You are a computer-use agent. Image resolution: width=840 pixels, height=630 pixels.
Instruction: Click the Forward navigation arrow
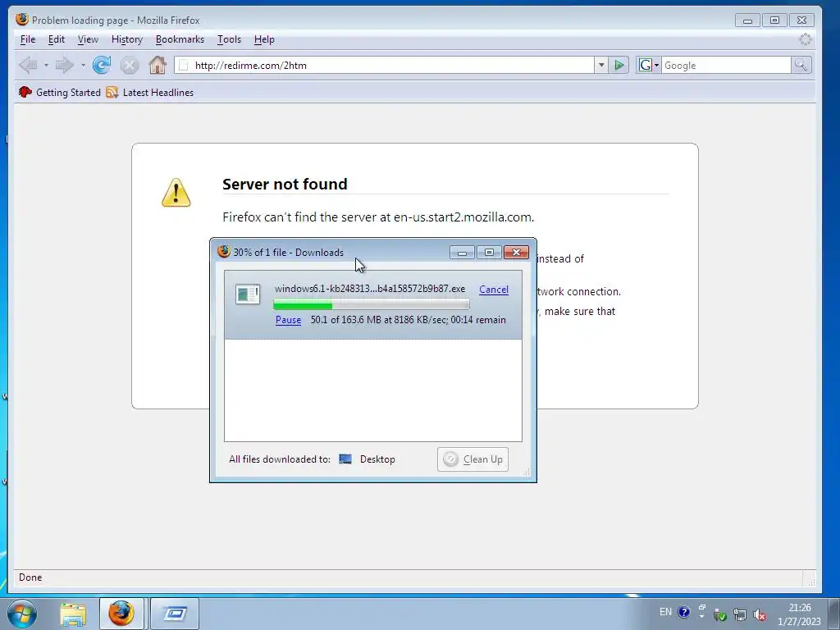click(64, 66)
